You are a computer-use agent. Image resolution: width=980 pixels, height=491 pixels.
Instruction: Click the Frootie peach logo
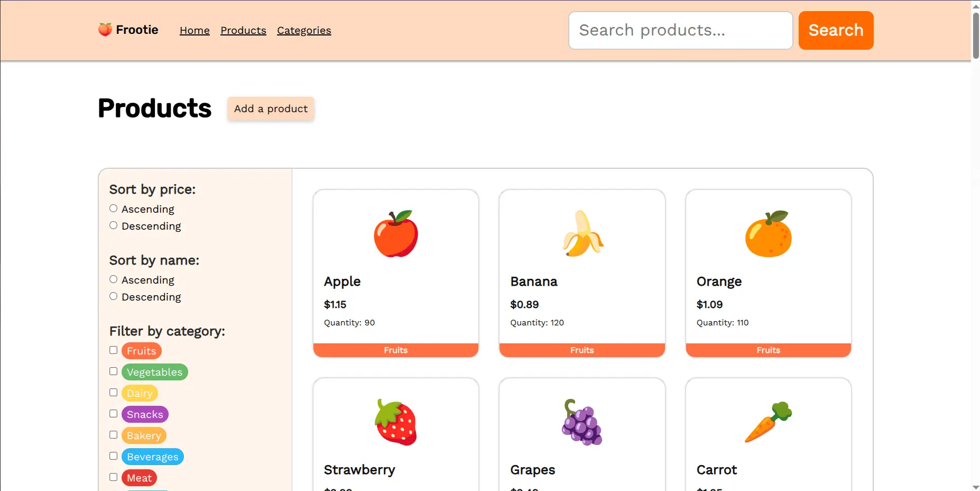click(x=104, y=30)
